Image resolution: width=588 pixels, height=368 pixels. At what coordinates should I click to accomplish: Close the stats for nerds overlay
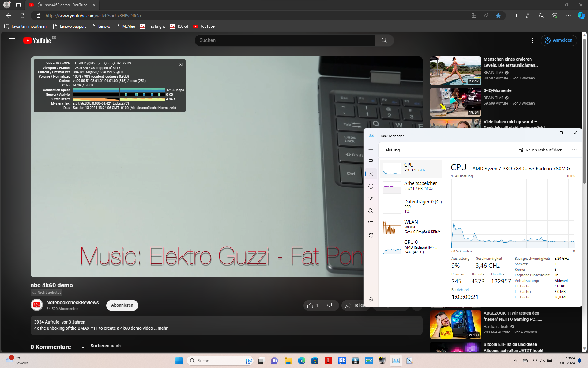pyautogui.click(x=180, y=64)
